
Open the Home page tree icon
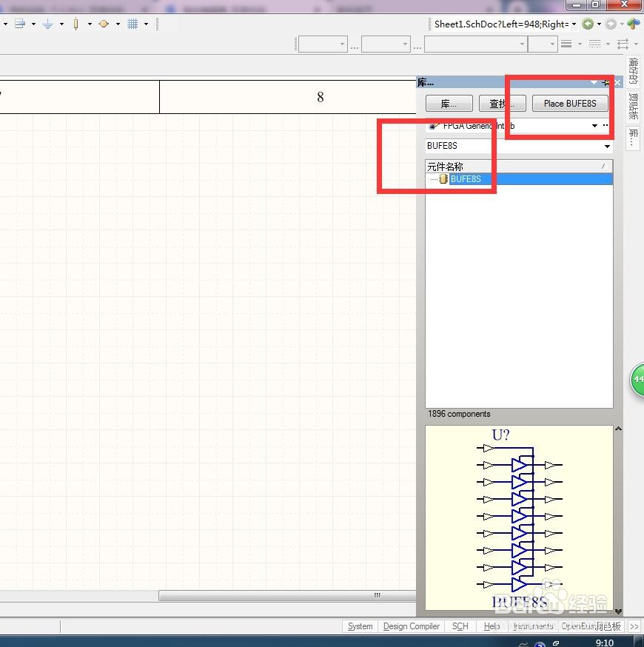(634, 24)
